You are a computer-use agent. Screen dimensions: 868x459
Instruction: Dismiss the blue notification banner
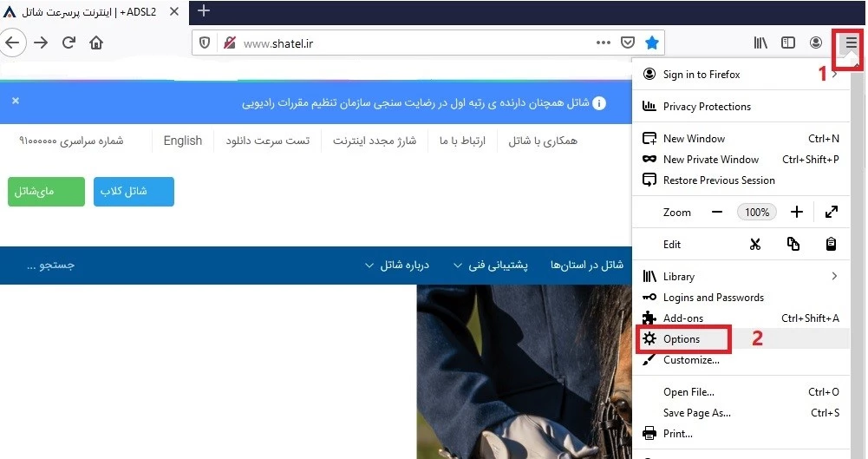click(x=16, y=100)
